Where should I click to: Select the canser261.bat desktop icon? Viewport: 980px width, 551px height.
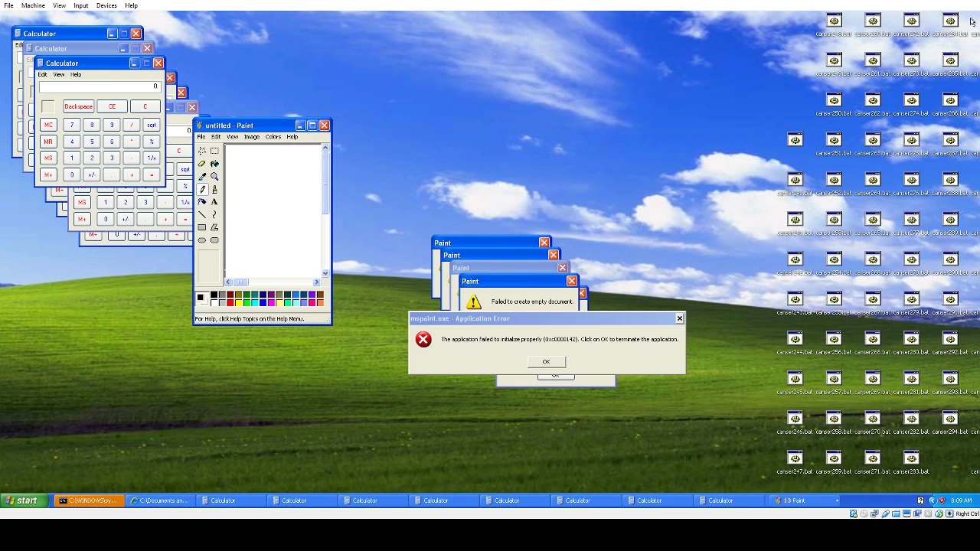click(x=873, y=64)
